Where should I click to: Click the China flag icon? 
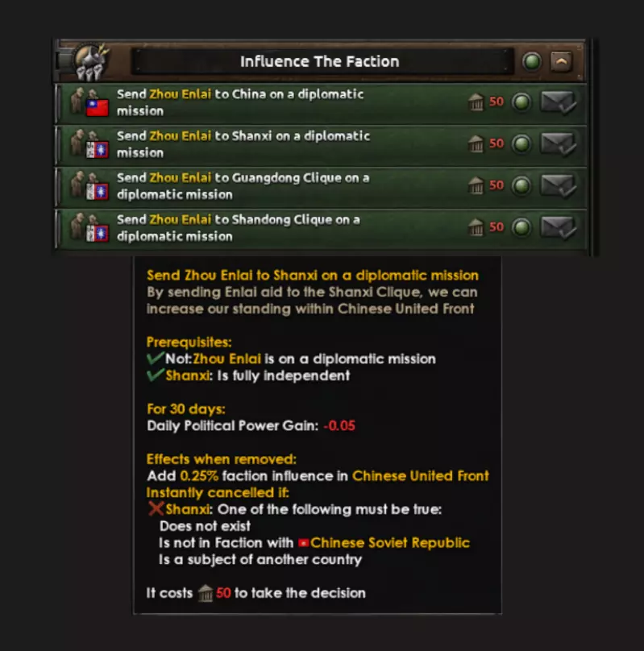[x=98, y=108]
